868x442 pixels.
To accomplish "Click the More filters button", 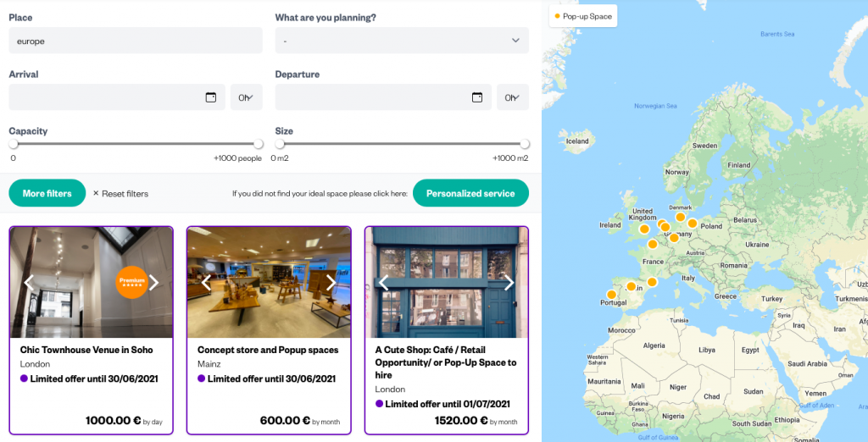I will click(x=47, y=193).
